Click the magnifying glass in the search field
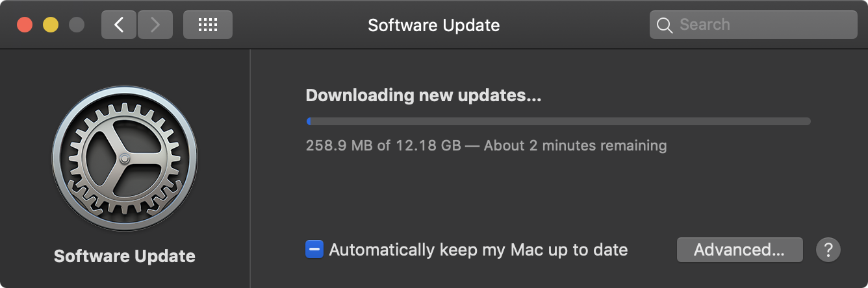This screenshot has height=288, width=868. [x=664, y=25]
